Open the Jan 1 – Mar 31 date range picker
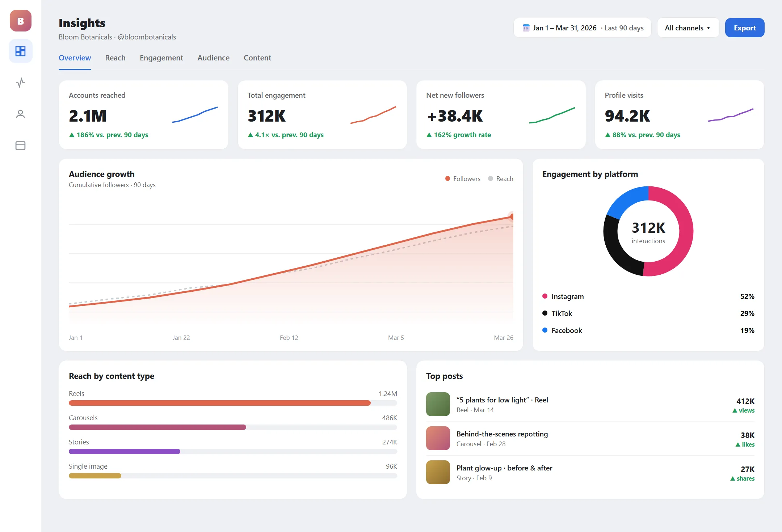The height and width of the screenshot is (532, 782). [582, 28]
